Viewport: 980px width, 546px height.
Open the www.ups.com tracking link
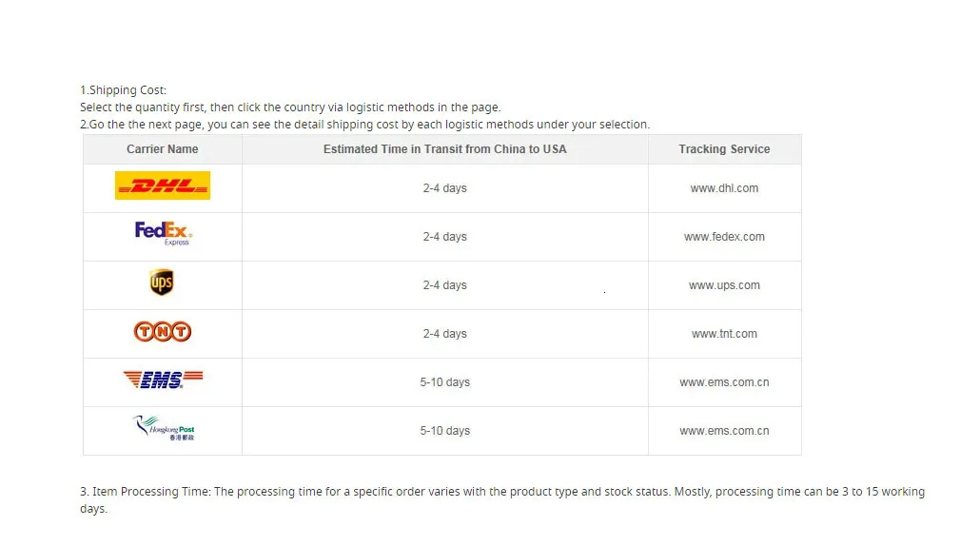(x=724, y=285)
